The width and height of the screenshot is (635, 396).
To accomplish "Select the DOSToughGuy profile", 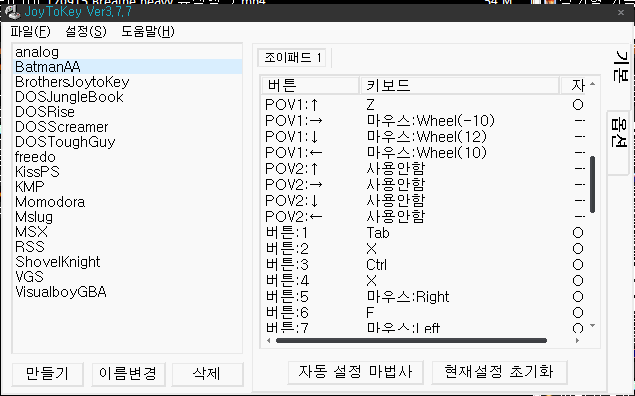I will tap(128, 142).
